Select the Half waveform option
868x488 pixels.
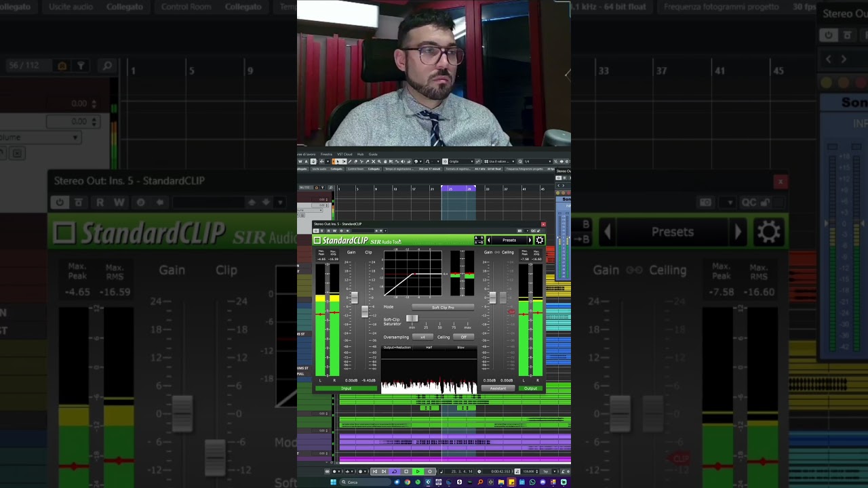point(429,348)
